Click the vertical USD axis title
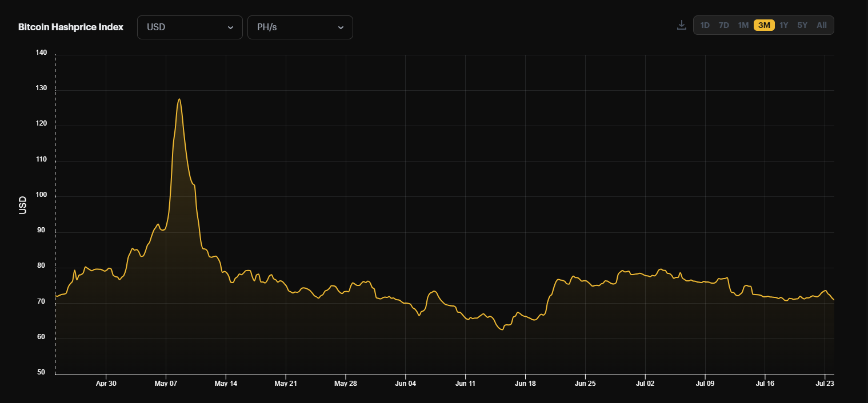 [23, 205]
